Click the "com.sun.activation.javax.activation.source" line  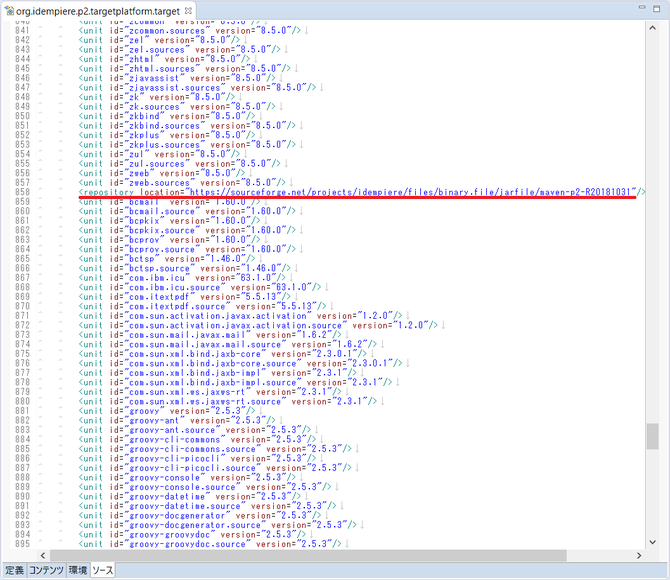(258, 325)
